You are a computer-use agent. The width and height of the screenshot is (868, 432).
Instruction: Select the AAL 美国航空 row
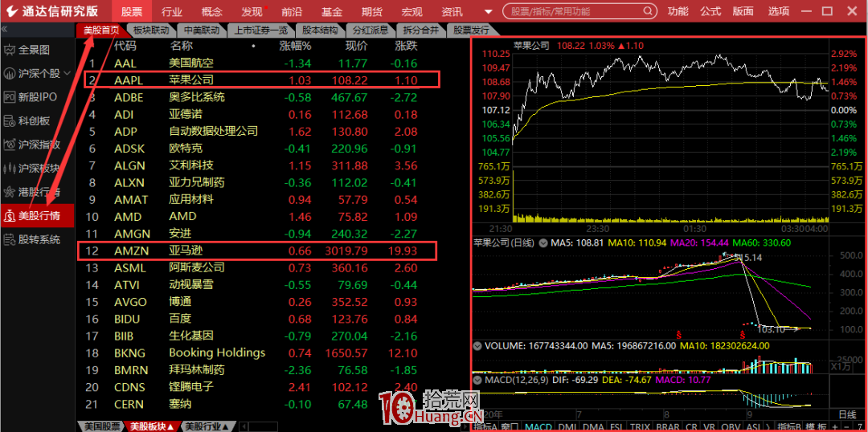[x=274, y=63]
